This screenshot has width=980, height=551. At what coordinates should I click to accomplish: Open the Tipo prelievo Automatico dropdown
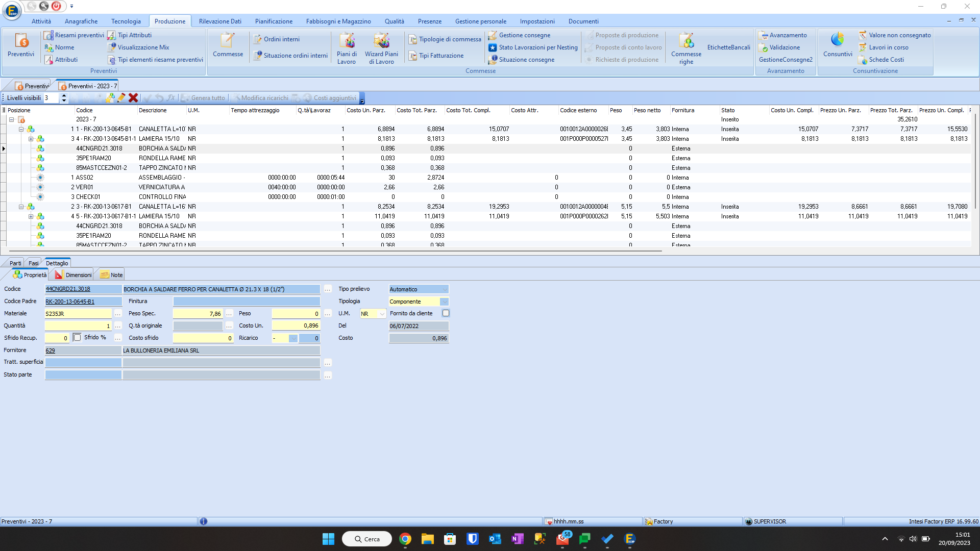[x=445, y=289]
